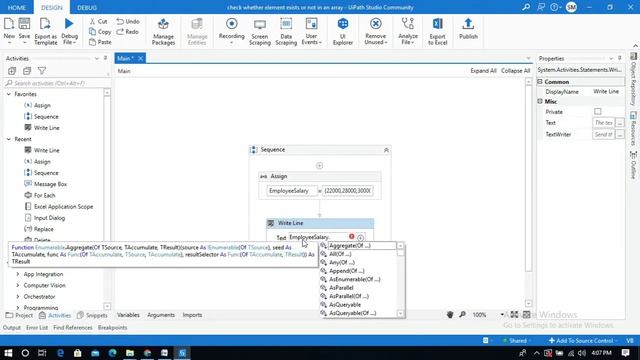Image resolution: width=640 pixels, height=360 pixels.
Task: Open Data Scraping tool
Action: click(286, 31)
